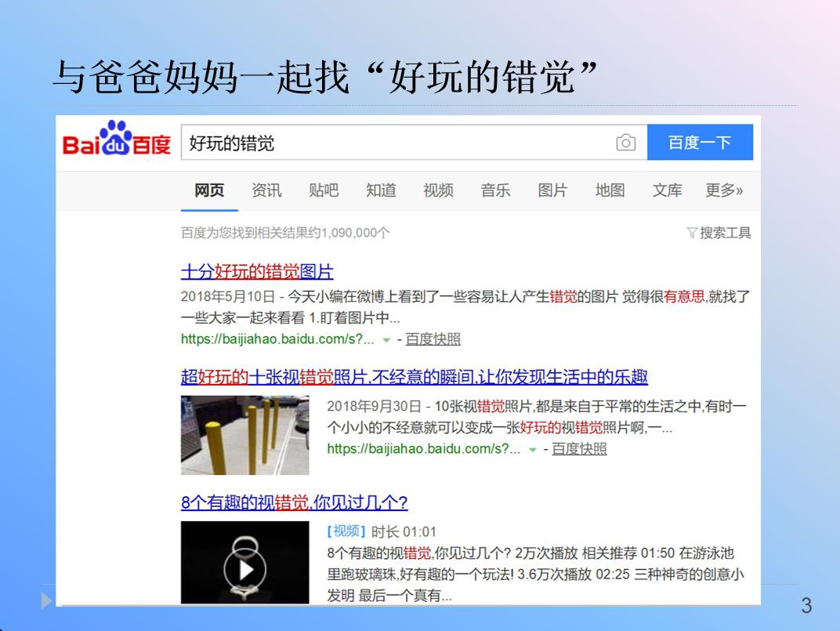Image resolution: width=840 pixels, height=631 pixels.
Task: Open 搜索工具 search tools
Action: coord(725,233)
